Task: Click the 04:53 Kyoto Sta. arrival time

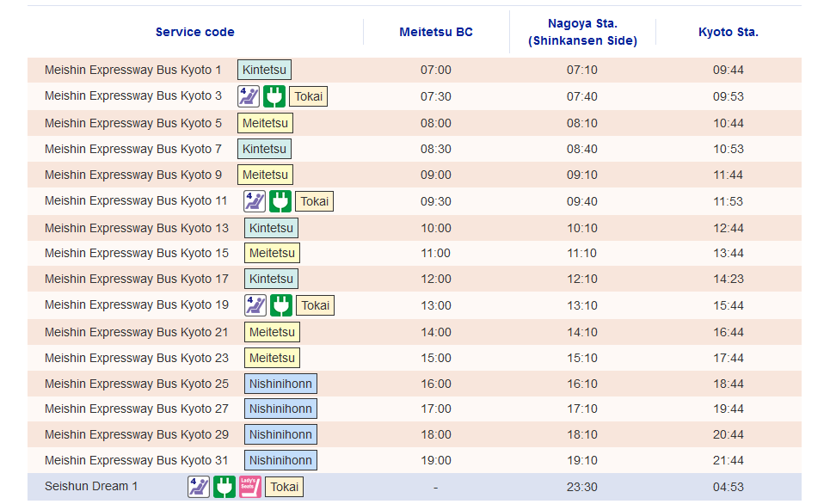Action: [x=729, y=487]
